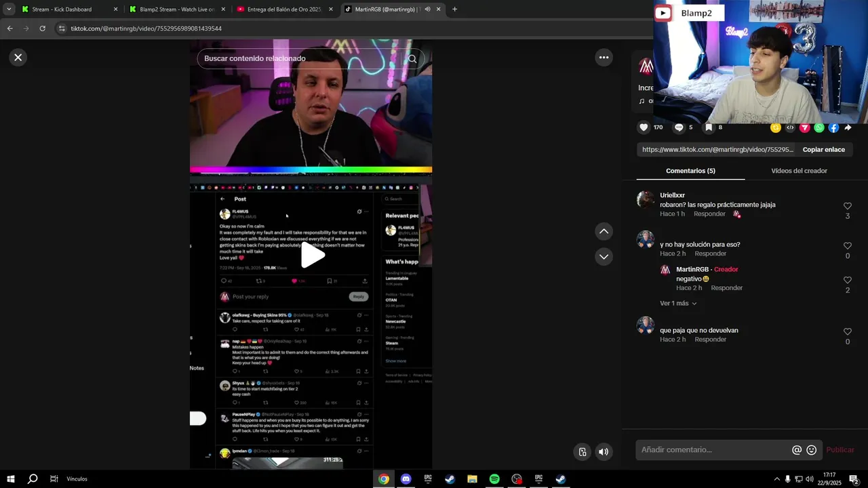Close the MartinRGB TikTok tab

(x=439, y=9)
